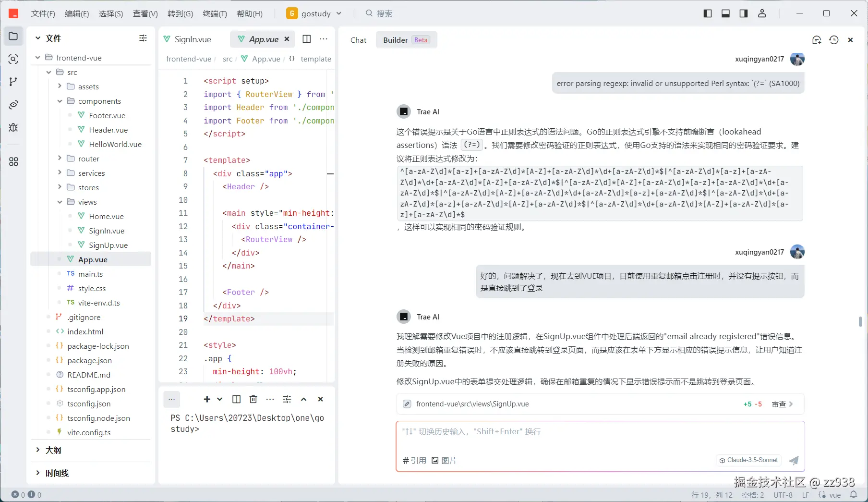Select the Claude-3.5-Sonnet model dropdown

click(x=748, y=460)
